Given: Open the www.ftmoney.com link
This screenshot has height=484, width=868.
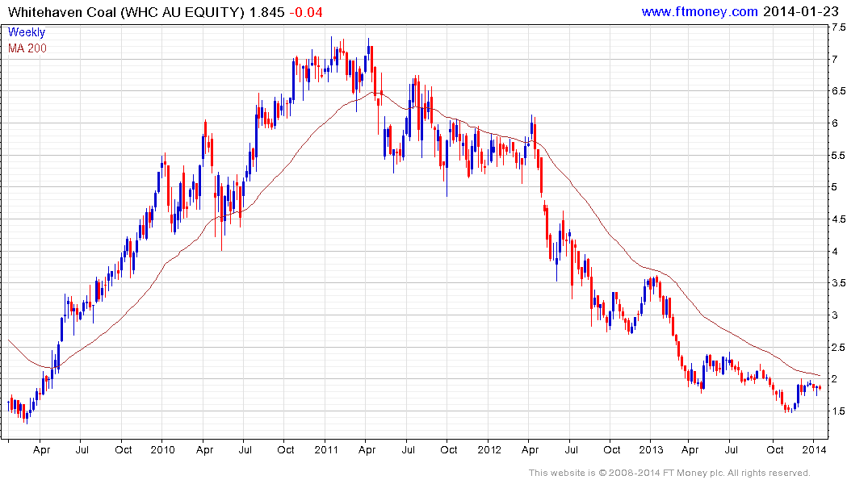Looking at the screenshot, I should click(x=700, y=11).
